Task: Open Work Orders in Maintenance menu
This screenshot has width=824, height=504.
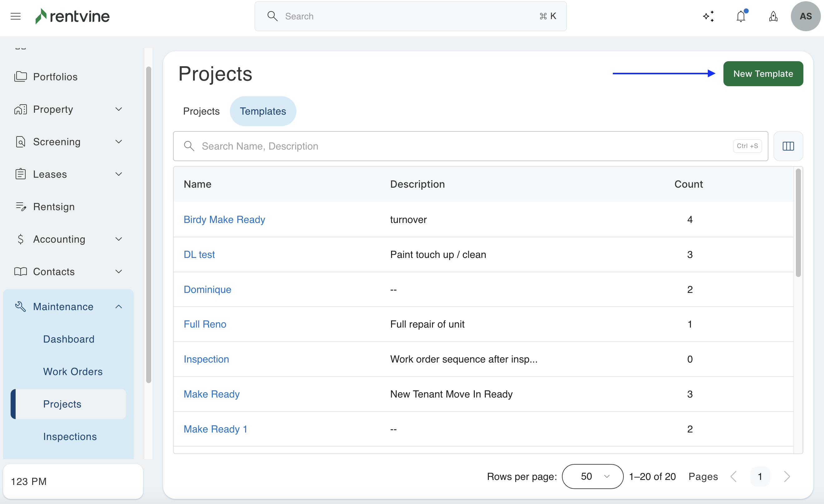Action: tap(72, 371)
